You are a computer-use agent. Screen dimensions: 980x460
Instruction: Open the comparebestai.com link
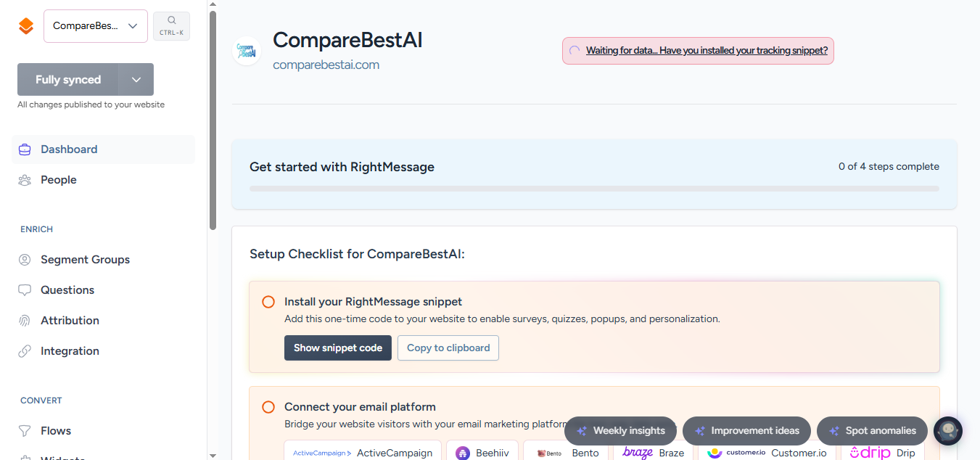pyautogui.click(x=326, y=65)
